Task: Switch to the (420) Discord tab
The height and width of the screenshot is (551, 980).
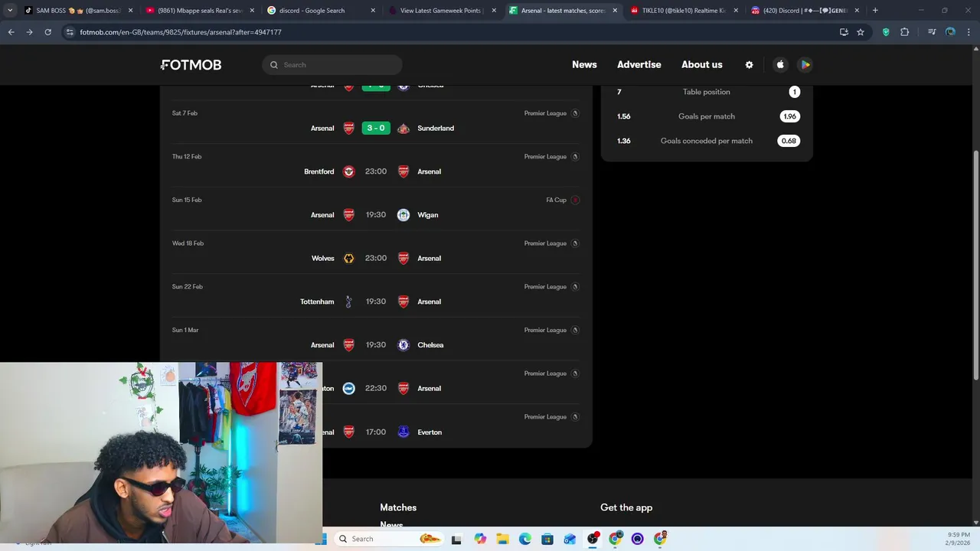Action: pos(805,11)
